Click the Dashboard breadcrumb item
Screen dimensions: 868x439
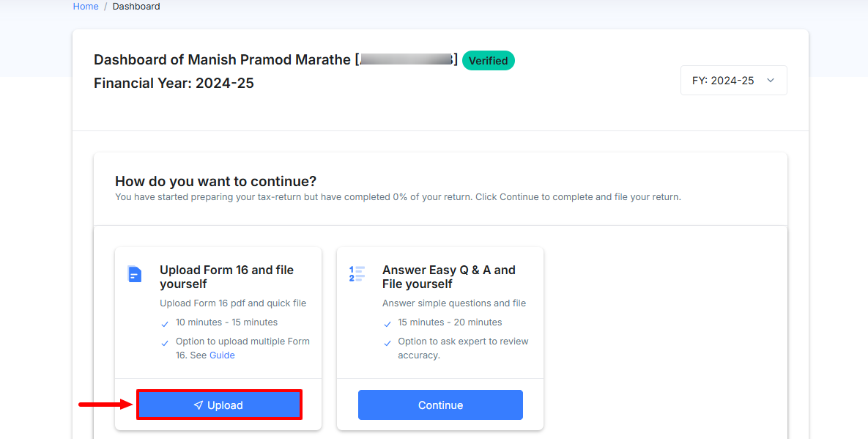click(136, 7)
